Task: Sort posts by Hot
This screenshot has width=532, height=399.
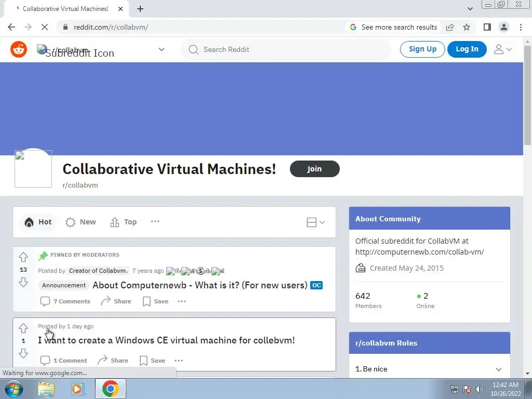Action: (x=37, y=222)
